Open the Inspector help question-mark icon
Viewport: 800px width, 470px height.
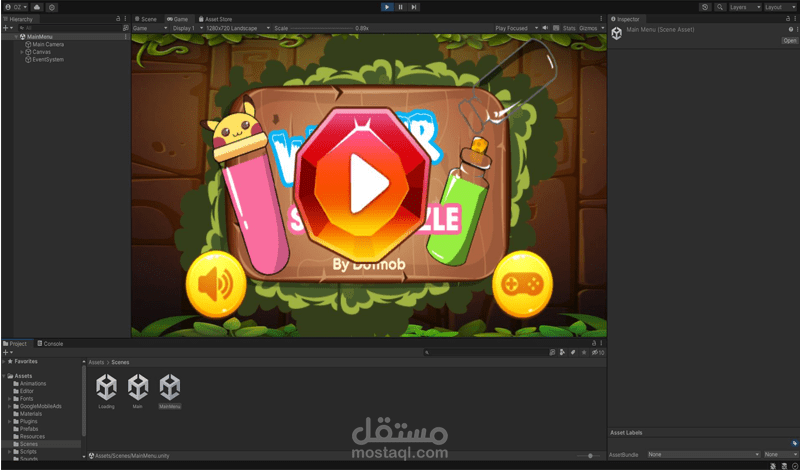tap(791, 30)
